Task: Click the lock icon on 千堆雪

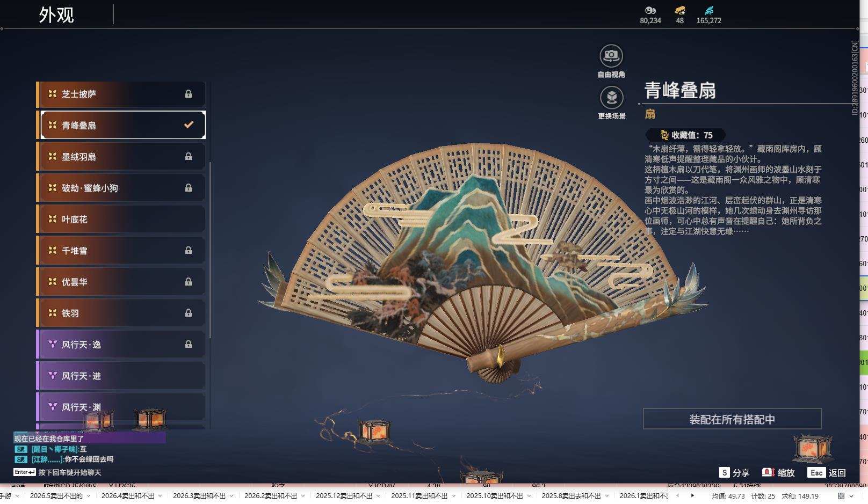Action: [189, 251]
